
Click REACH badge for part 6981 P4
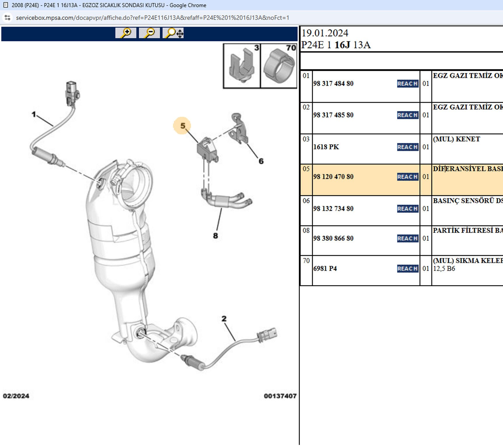click(x=407, y=269)
